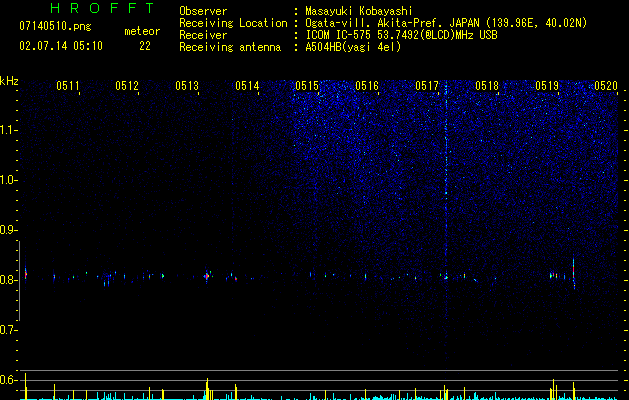629x400 pixels.
Task: Click the 0515 time marker
Action: tap(307, 86)
